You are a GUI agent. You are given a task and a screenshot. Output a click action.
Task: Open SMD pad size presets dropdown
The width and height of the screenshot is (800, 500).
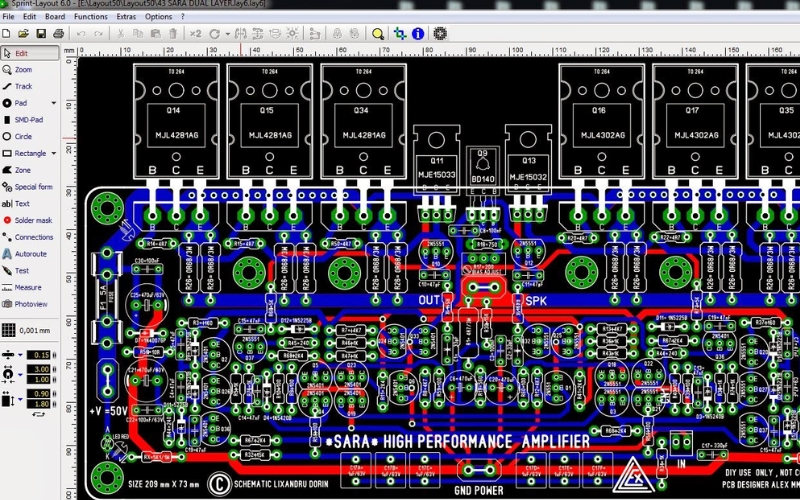click(20, 399)
